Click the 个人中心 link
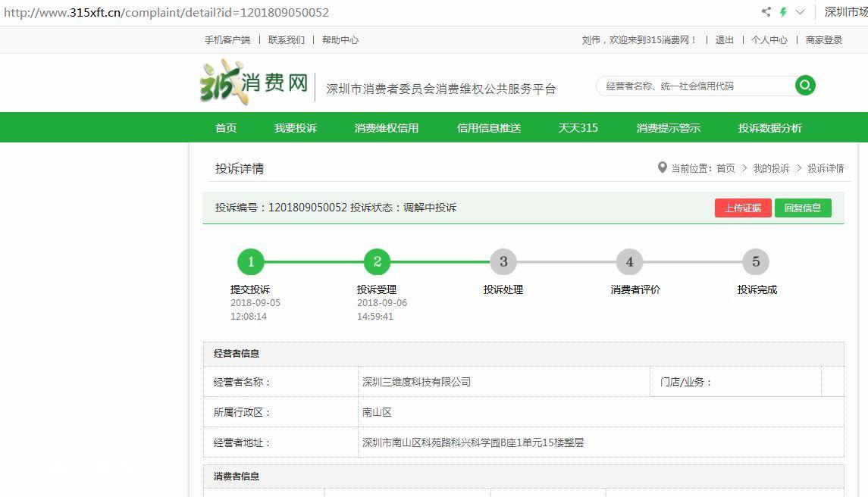Screen dimensions: 868x497 [x=769, y=40]
